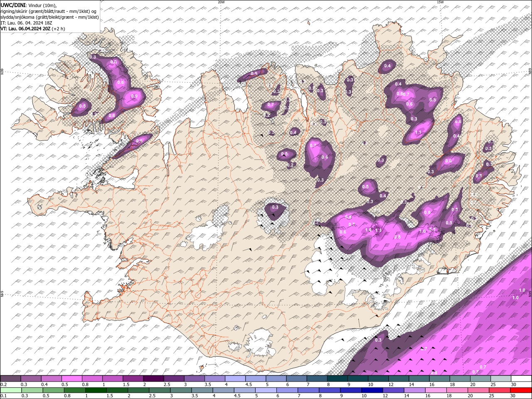The width and height of the screenshot is (532, 399).
Task: Click the crimson legend swatch at 25
Action: pyautogui.click(x=500, y=390)
